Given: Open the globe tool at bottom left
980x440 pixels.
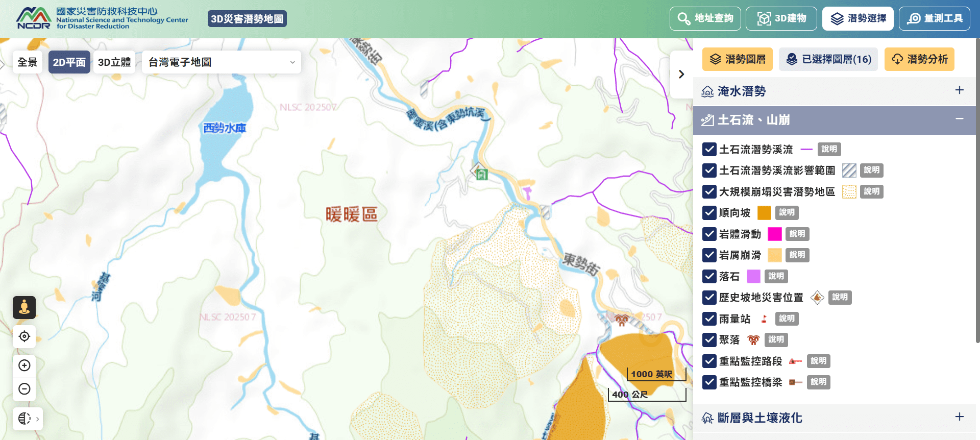Looking at the screenshot, I should click(27, 419).
